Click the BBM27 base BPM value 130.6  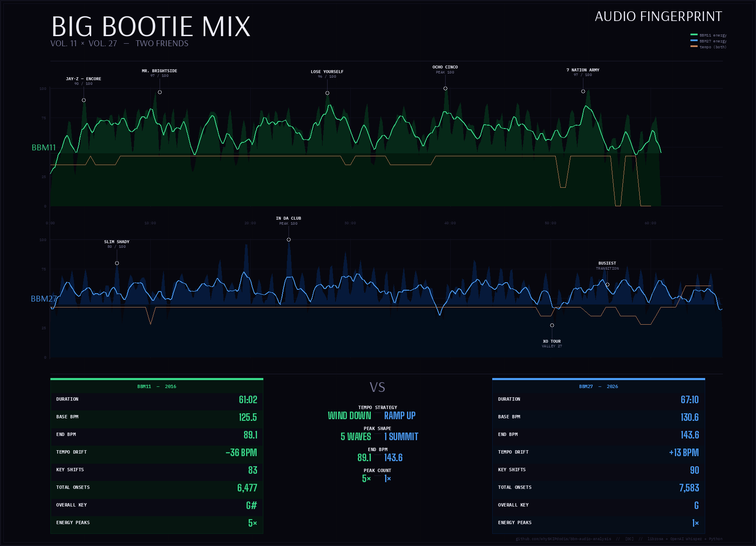(690, 417)
